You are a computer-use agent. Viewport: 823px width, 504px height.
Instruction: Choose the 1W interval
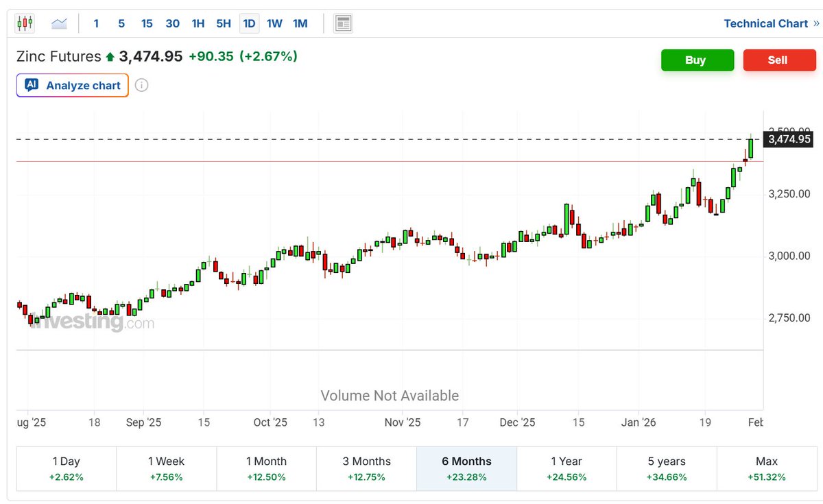pos(274,23)
